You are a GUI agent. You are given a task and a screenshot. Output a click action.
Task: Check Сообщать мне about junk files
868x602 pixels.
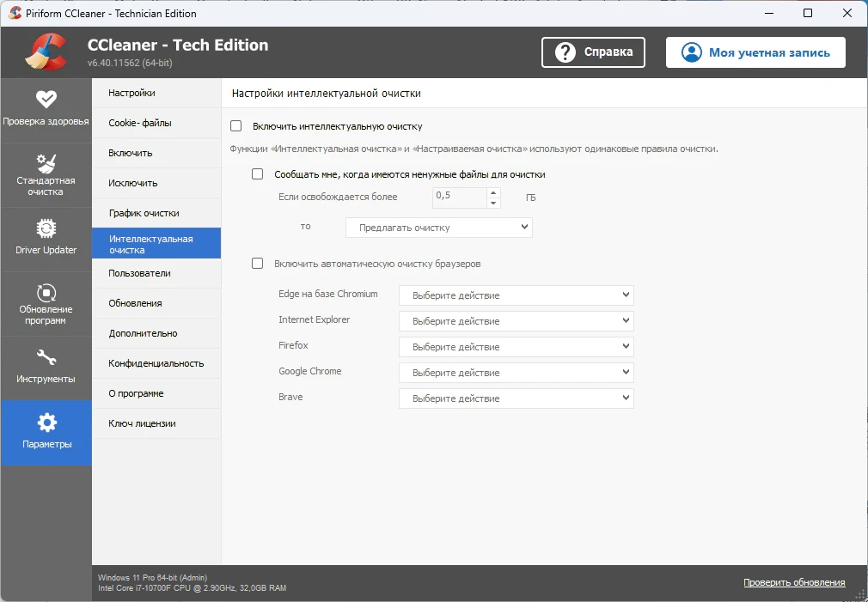click(258, 174)
